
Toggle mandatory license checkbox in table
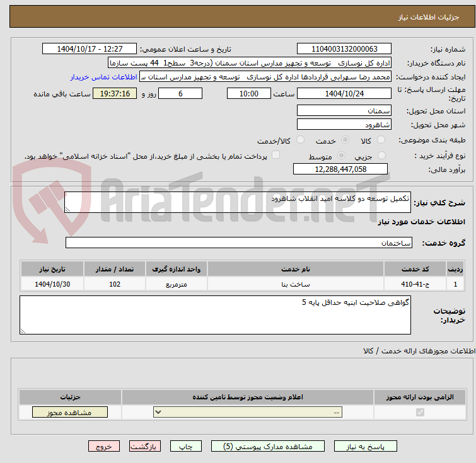(420, 413)
